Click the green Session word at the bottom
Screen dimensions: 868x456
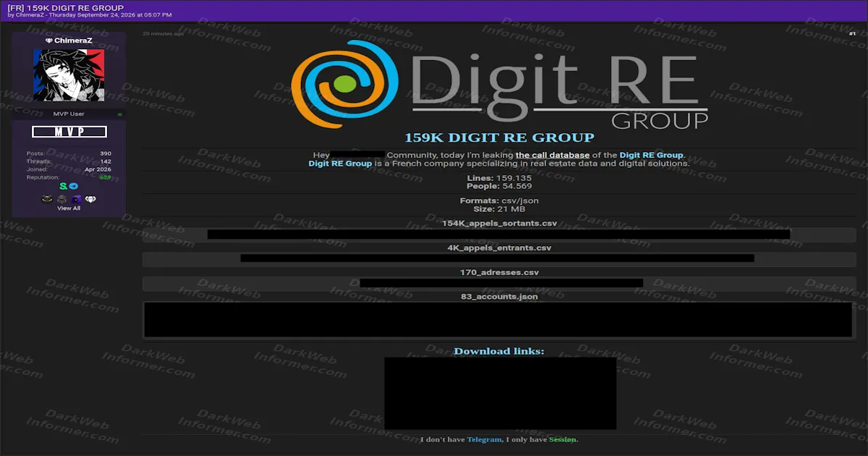pyautogui.click(x=563, y=439)
